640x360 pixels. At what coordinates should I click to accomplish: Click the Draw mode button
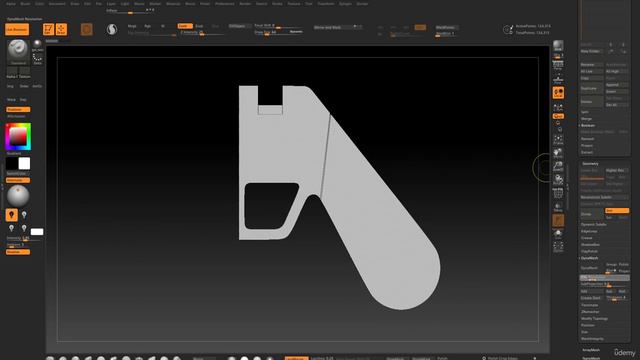(x=61, y=29)
